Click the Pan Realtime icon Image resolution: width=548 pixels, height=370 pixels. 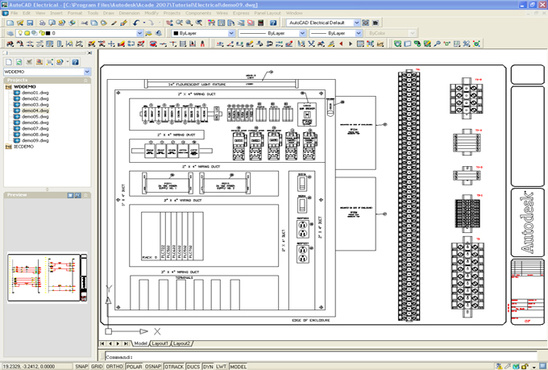(x=170, y=23)
